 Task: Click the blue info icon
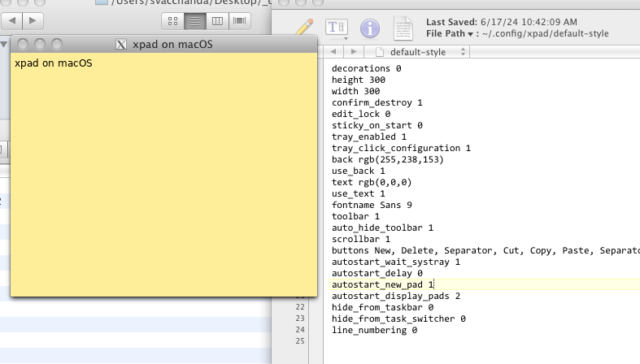coord(370,28)
